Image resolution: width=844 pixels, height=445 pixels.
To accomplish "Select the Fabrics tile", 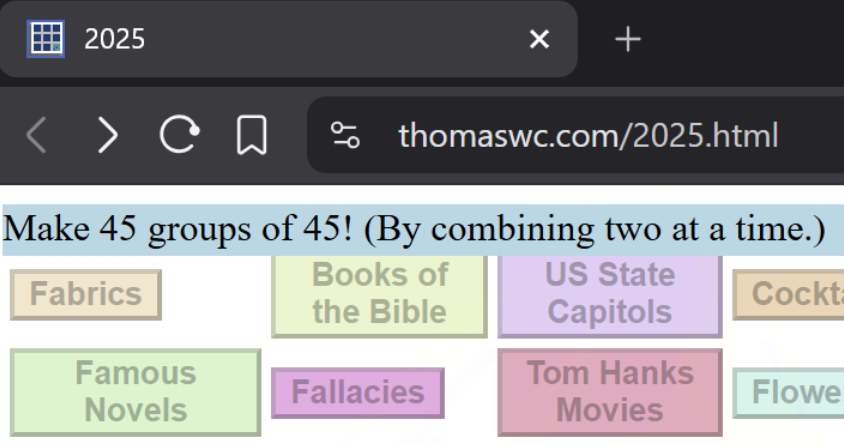I will pos(85,295).
